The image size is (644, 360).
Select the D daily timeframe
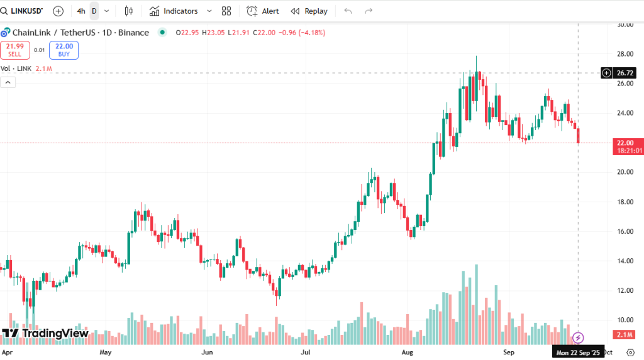click(94, 11)
